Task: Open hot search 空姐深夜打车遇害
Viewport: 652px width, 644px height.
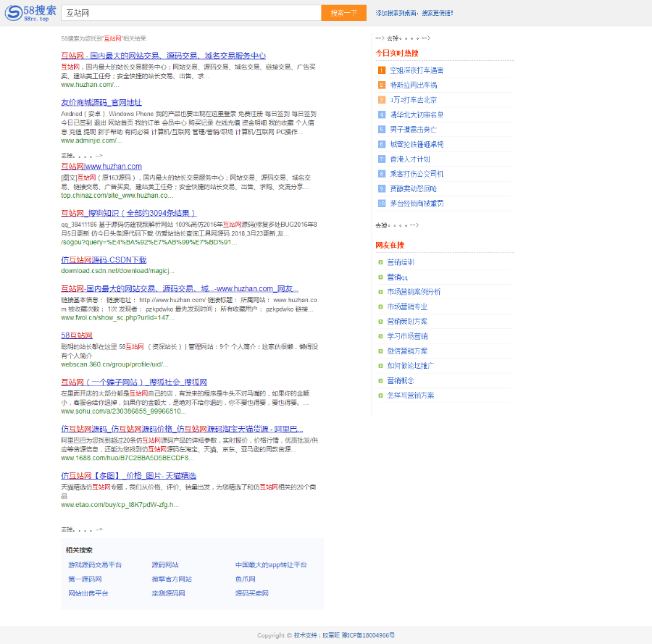Action: point(417,71)
